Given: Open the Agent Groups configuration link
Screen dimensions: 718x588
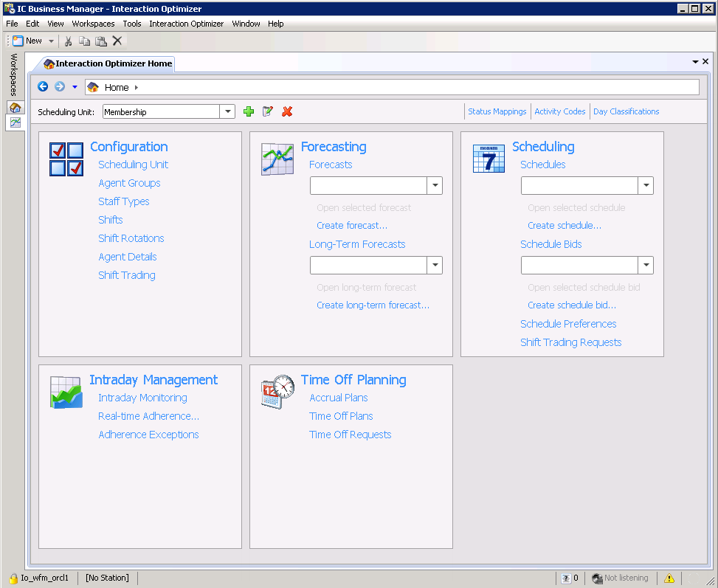Looking at the screenshot, I should click(129, 183).
